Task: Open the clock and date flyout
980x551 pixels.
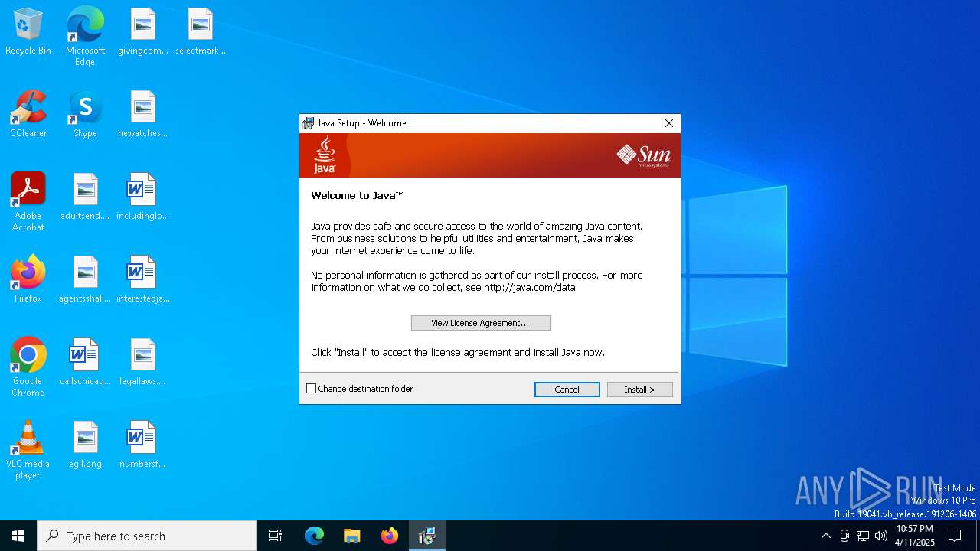Action: click(915, 536)
